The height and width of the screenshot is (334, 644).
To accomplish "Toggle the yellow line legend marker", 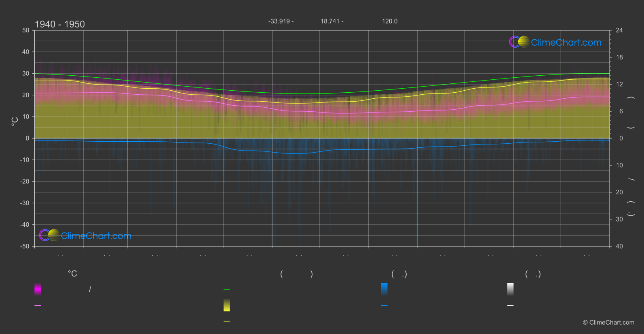I will tap(227, 321).
